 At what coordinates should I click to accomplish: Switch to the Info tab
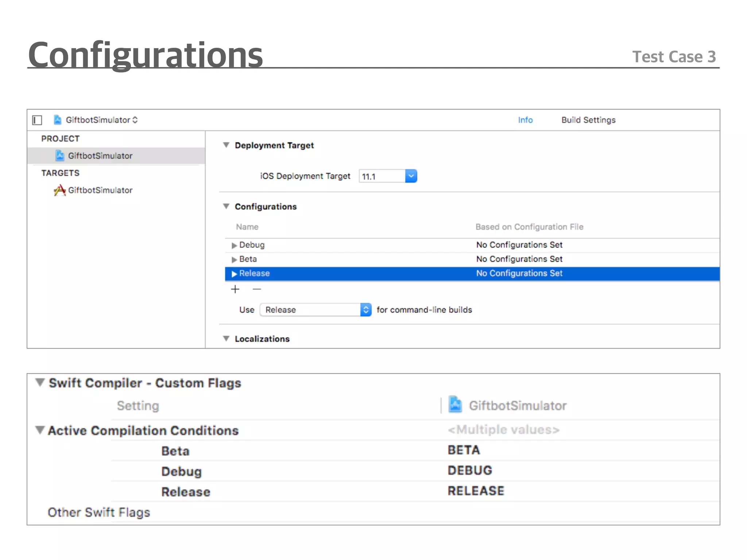tap(525, 120)
